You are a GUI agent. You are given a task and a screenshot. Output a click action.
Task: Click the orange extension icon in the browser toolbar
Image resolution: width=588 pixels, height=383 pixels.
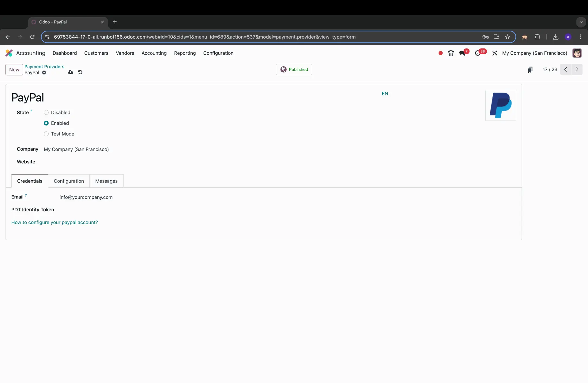pos(525,37)
